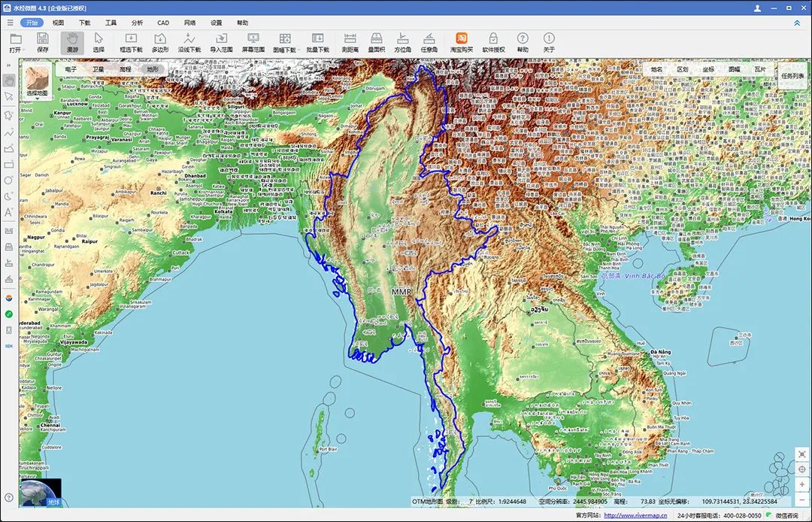Add a text label with the sidebar A tool

point(9,212)
